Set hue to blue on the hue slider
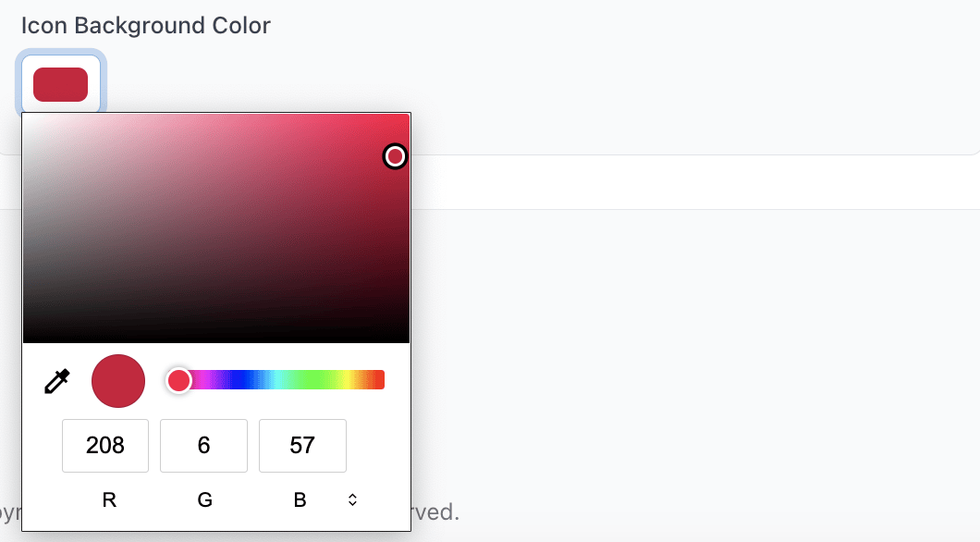Screen dimensions: 980x542 (241, 380)
